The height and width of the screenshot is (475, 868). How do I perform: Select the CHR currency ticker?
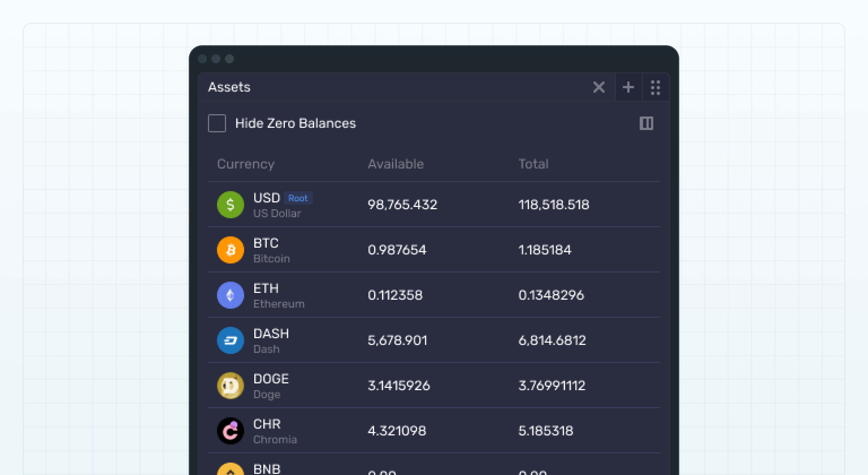[266, 424]
